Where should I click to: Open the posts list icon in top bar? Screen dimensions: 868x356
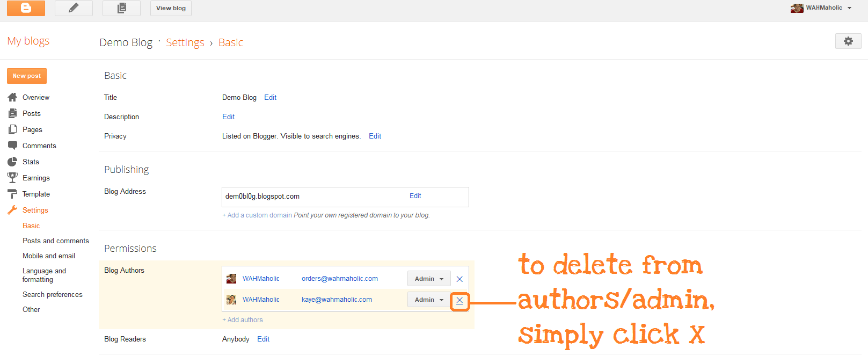coord(121,8)
